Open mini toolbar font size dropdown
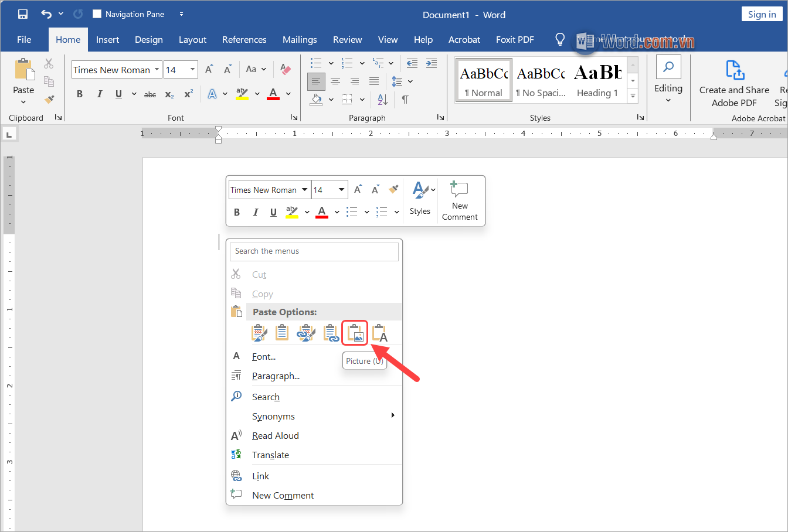 [342, 189]
